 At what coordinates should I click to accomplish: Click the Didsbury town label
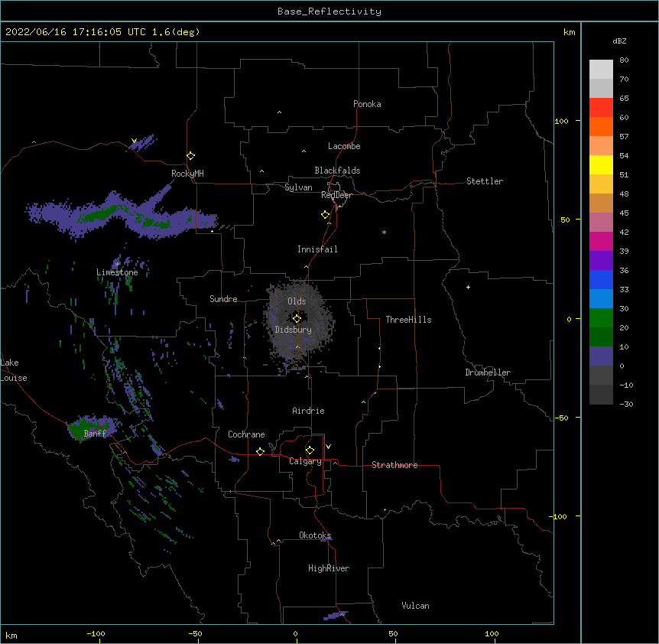tap(294, 330)
